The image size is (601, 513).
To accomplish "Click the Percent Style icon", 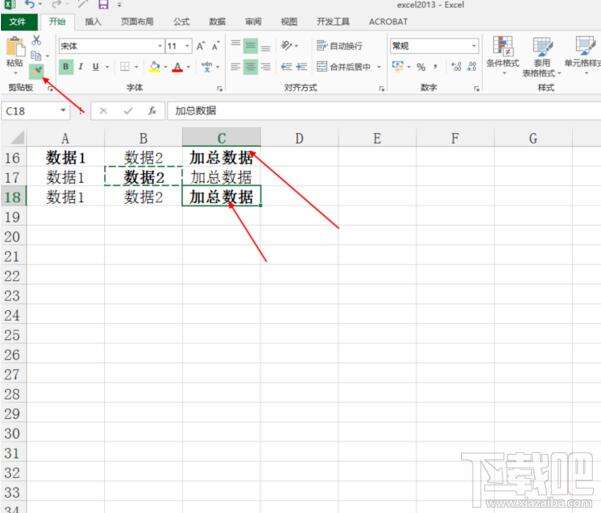I will 420,67.
